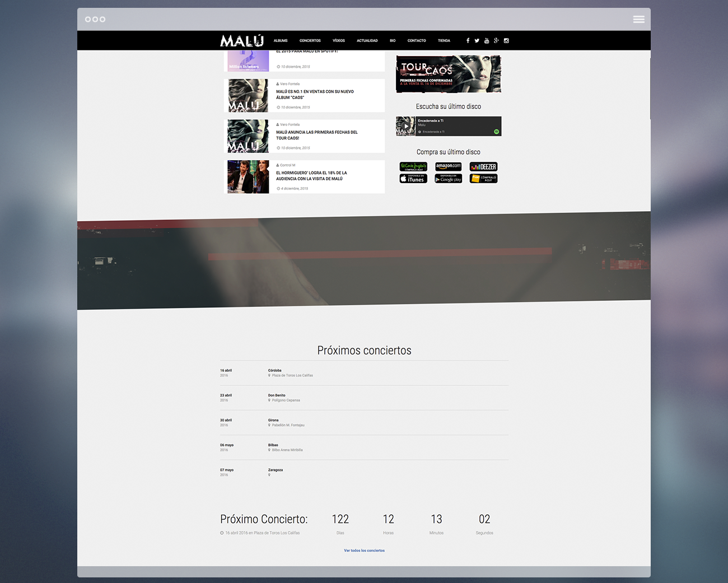
Task: Open thumbnail of No.1 en ventas article
Action: click(248, 95)
